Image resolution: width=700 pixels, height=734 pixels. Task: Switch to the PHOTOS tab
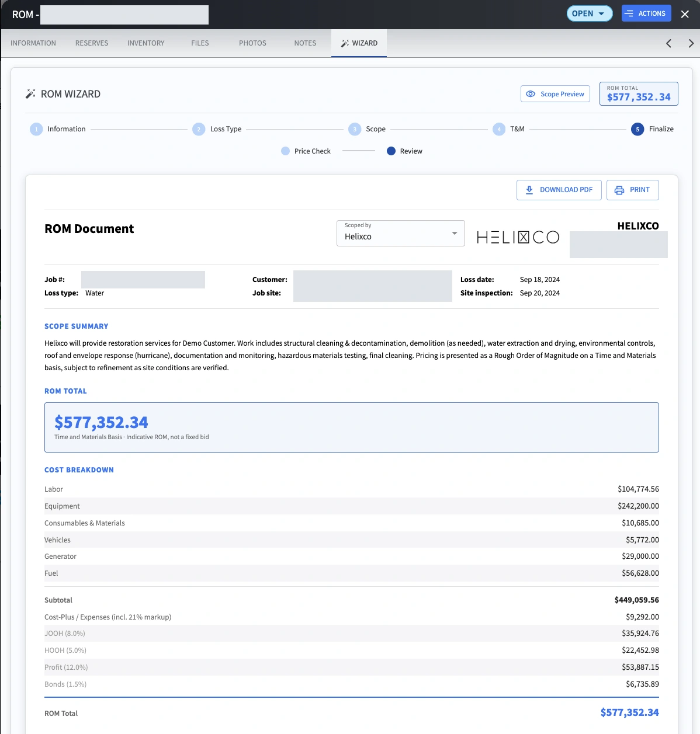tap(252, 43)
